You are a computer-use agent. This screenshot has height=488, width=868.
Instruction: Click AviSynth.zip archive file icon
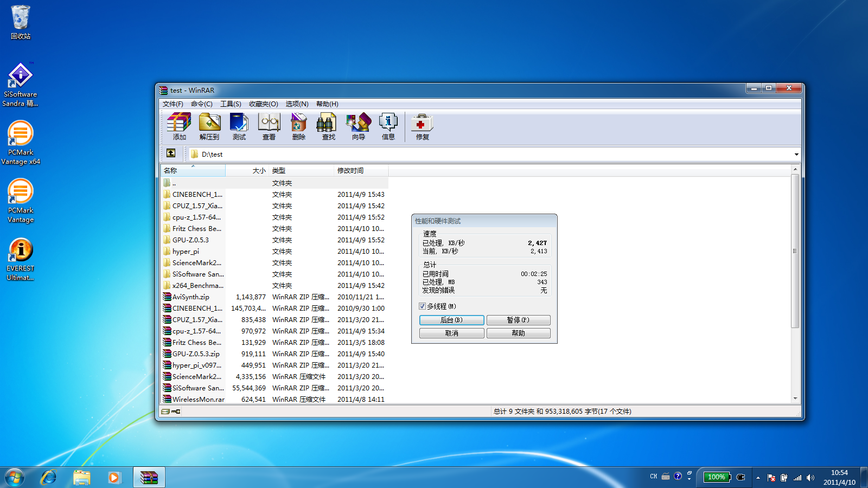[168, 297]
